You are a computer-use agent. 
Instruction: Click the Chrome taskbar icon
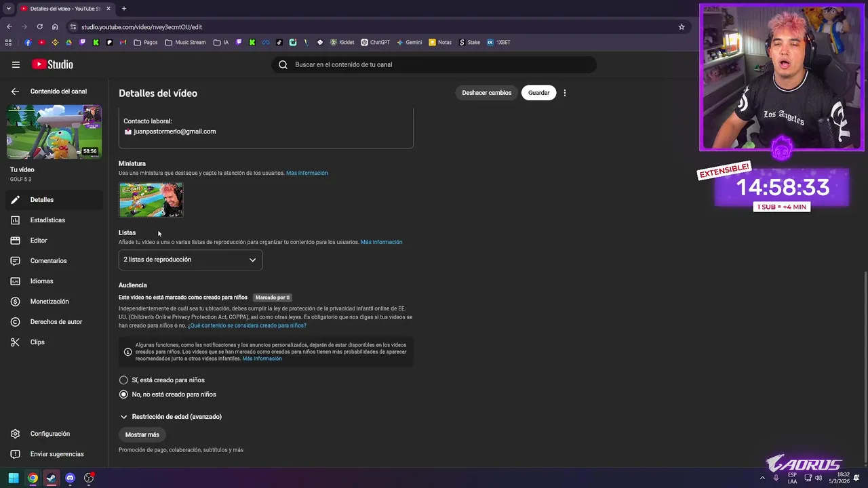click(32, 478)
